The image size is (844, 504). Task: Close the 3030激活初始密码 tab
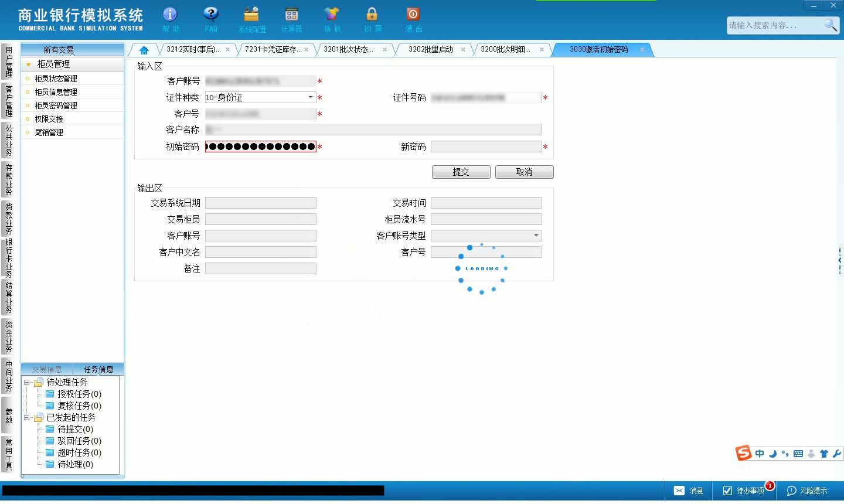[642, 50]
